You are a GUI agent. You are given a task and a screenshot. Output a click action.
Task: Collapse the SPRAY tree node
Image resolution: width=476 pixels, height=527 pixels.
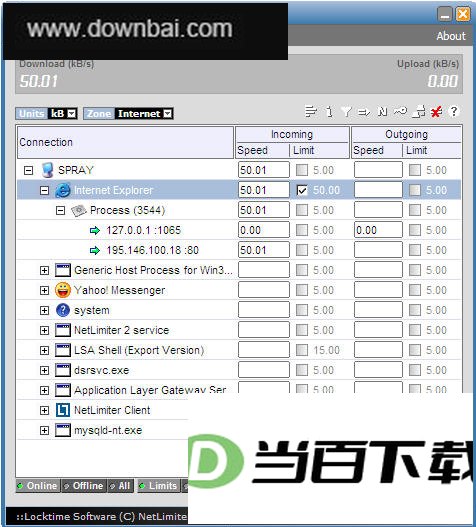pos(29,170)
